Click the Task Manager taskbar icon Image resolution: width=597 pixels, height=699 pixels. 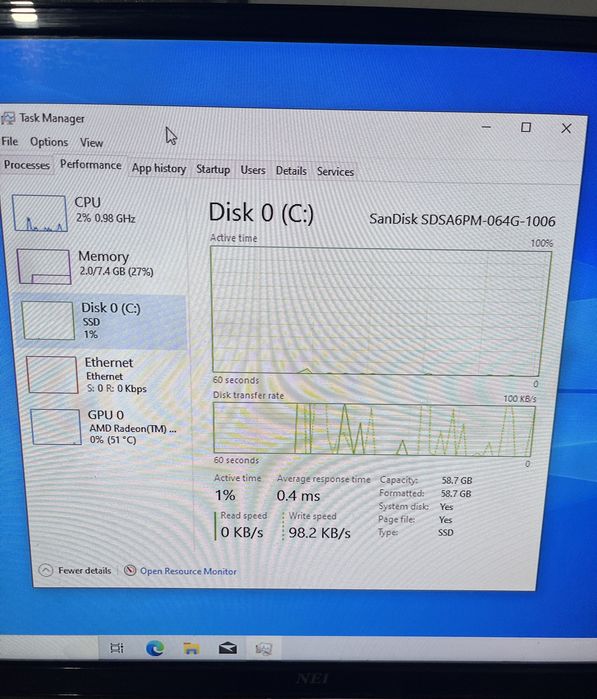click(264, 649)
